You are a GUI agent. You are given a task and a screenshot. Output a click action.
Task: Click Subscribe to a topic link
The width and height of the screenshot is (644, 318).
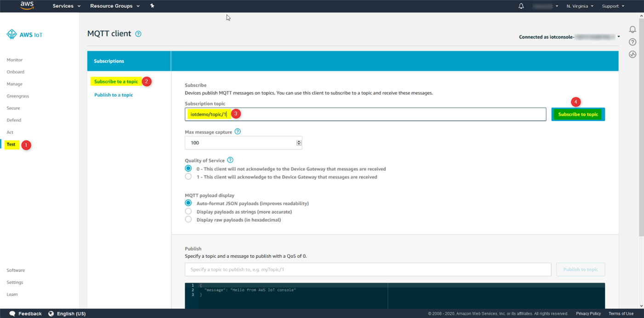coord(116,81)
